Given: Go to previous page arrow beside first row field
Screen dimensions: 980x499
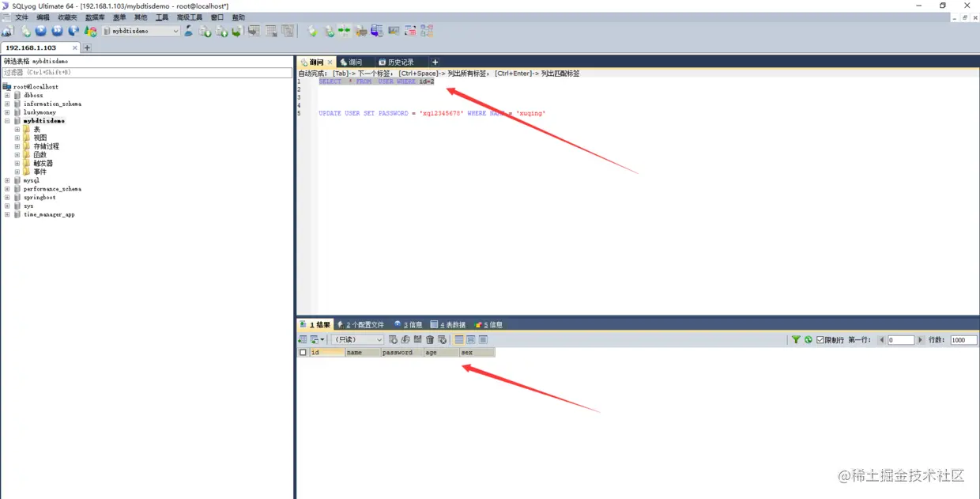Looking at the screenshot, I should pyautogui.click(x=882, y=340).
